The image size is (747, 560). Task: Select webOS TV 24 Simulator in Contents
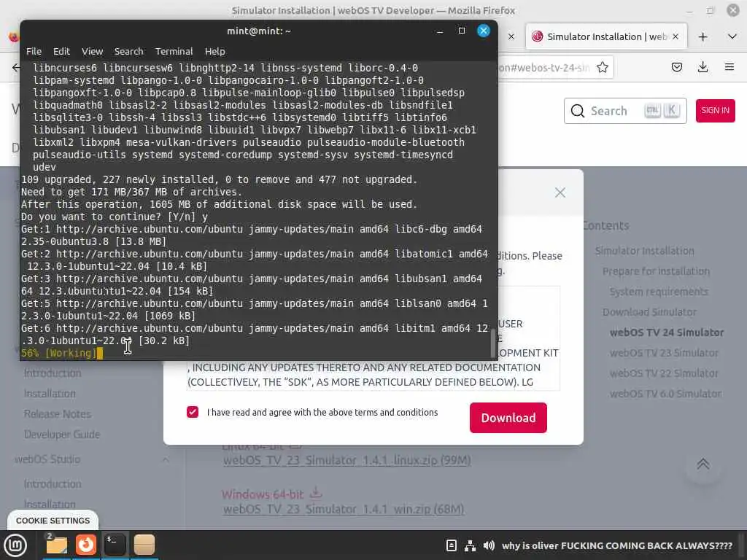[x=667, y=332]
